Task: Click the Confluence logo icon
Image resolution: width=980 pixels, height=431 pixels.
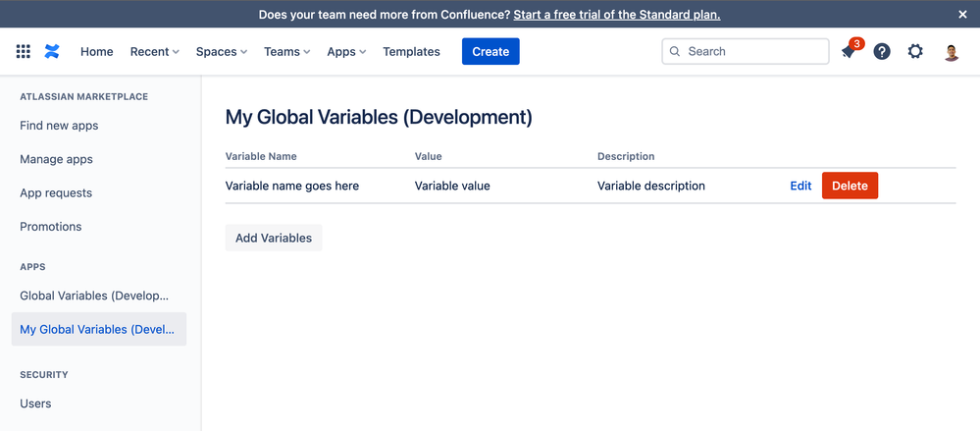Action: 52,51
